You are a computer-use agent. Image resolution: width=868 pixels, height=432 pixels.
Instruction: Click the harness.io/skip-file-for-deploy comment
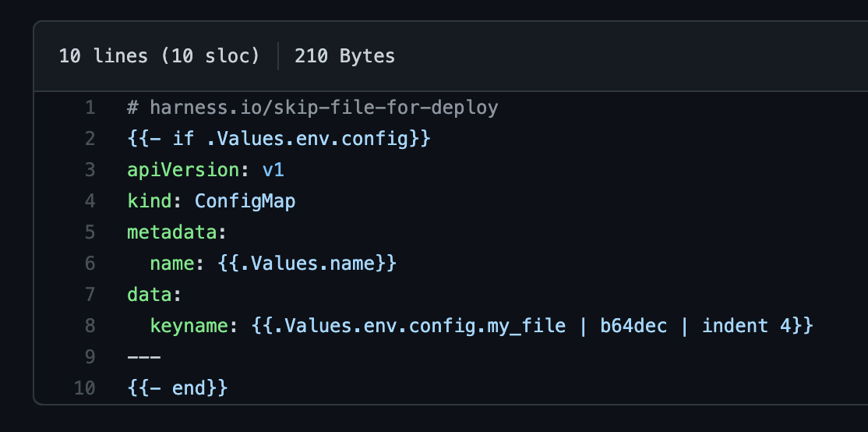(312, 108)
